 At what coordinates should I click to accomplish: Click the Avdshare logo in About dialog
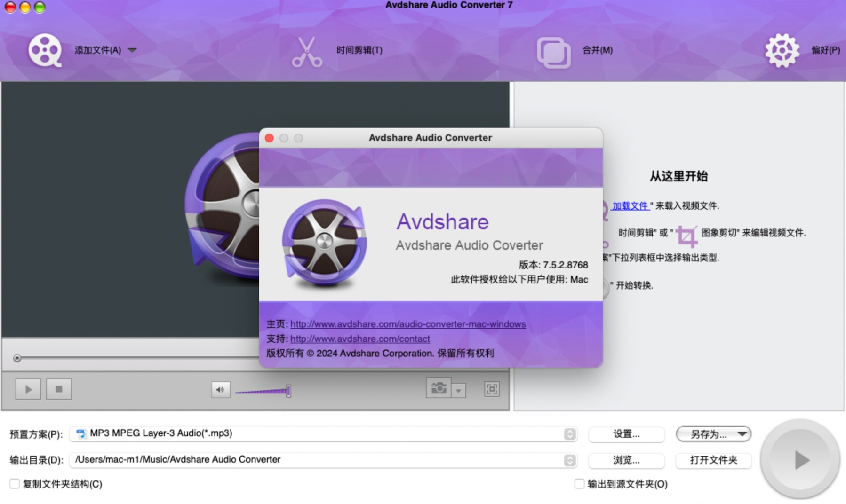click(324, 243)
